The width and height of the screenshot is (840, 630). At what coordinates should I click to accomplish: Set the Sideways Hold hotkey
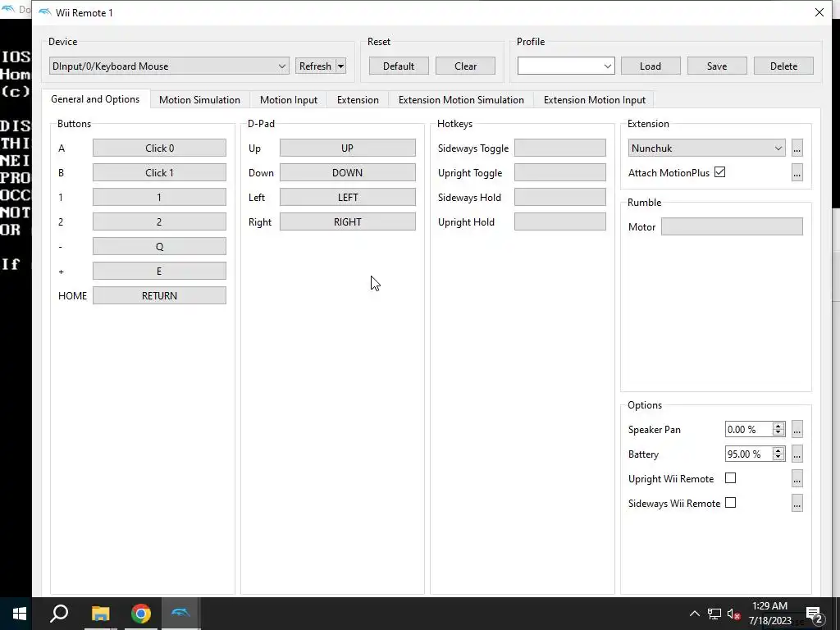coord(559,197)
